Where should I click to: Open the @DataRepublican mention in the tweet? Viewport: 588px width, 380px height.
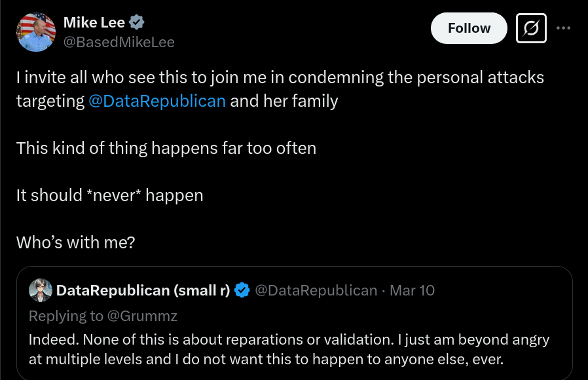pyautogui.click(x=157, y=101)
